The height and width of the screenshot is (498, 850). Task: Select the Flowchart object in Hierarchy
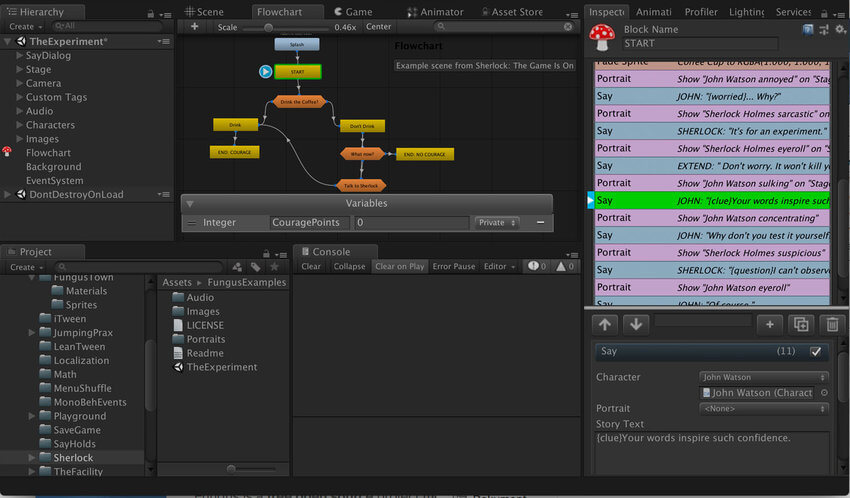tap(48, 153)
